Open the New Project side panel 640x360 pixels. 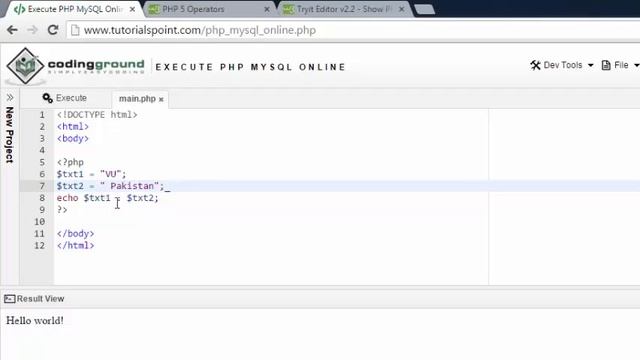(10, 135)
